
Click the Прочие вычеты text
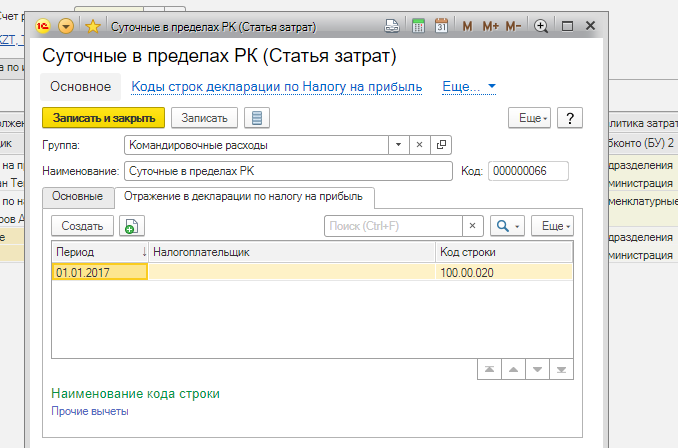(90, 411)
